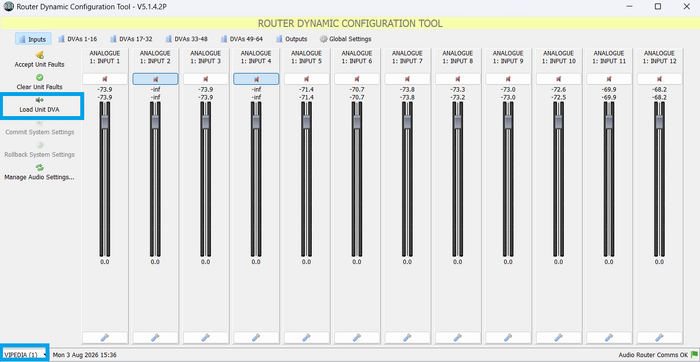Click the Load Unit DVA speaker icon
Screen dimensions: 700x362
click(39, 100)
